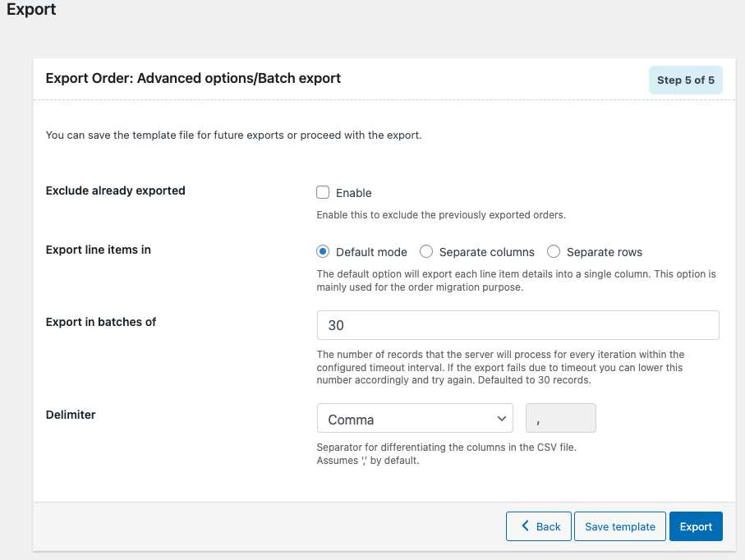
Task: Choose Separate columns radio option
Action: coord(426,252)
